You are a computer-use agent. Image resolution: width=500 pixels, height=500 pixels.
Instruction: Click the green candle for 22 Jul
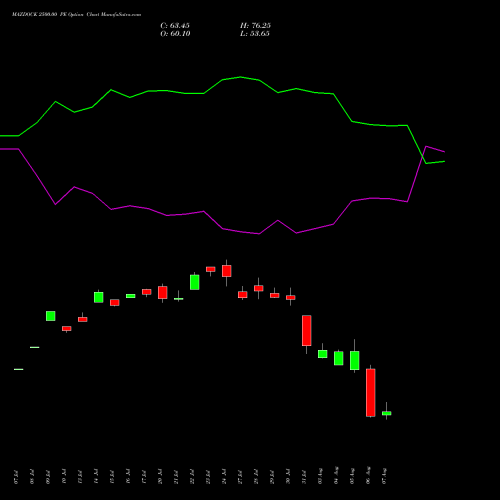(x=195, y=282)
